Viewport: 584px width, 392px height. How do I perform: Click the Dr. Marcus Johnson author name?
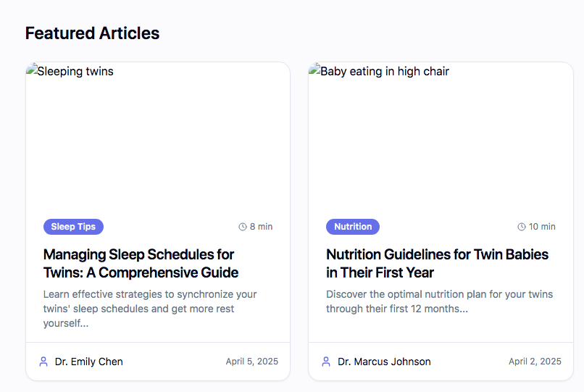pyautogui.click(x=384, y=362)
